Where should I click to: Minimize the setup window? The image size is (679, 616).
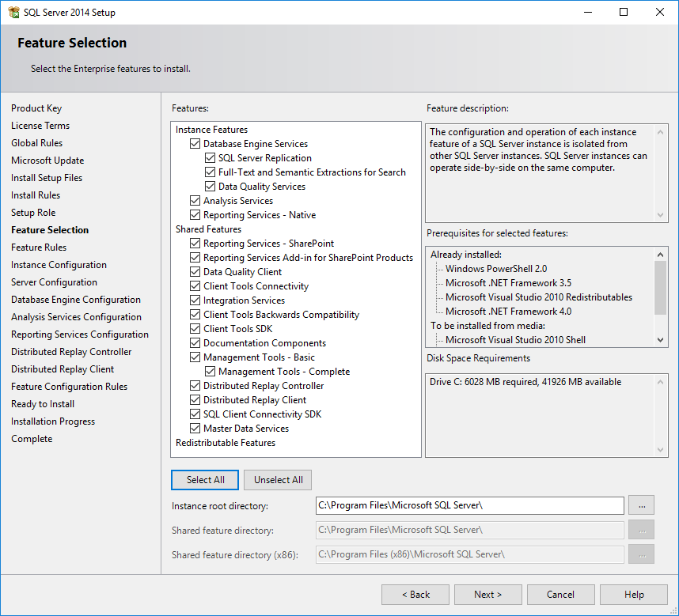pos(588,12)
